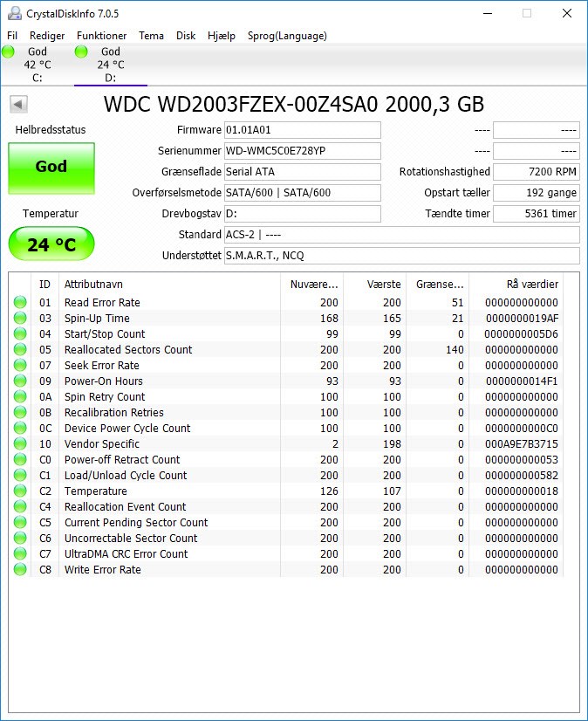
Task: Click the Standard ACS-2 field
Action: tap(402, 235)
